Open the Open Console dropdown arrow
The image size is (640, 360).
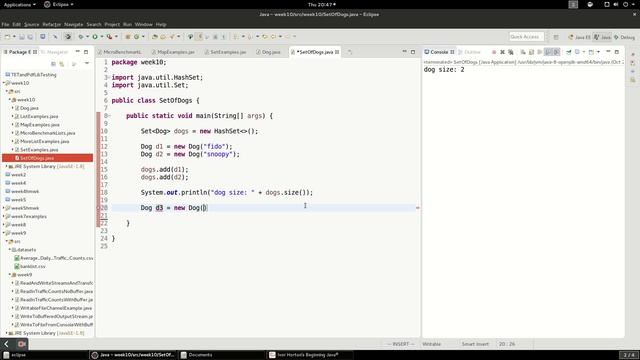pyautogui.click(x=598, y=52)
